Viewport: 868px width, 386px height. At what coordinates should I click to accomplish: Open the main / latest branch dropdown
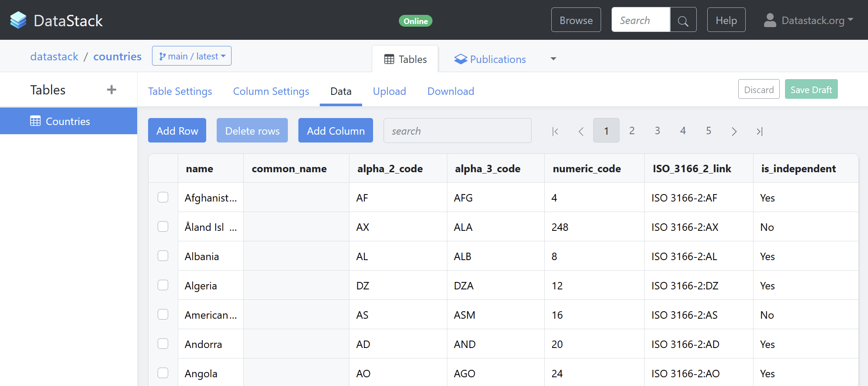tap(192, 56)
